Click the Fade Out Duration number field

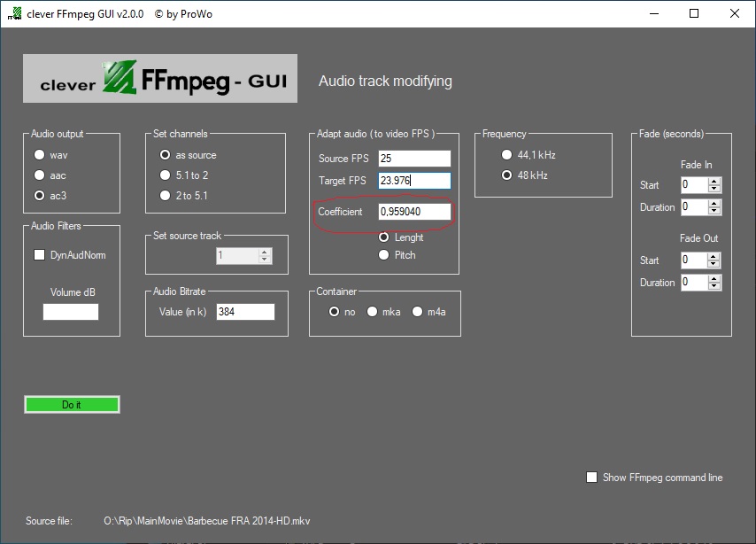(x=694, y=283)
